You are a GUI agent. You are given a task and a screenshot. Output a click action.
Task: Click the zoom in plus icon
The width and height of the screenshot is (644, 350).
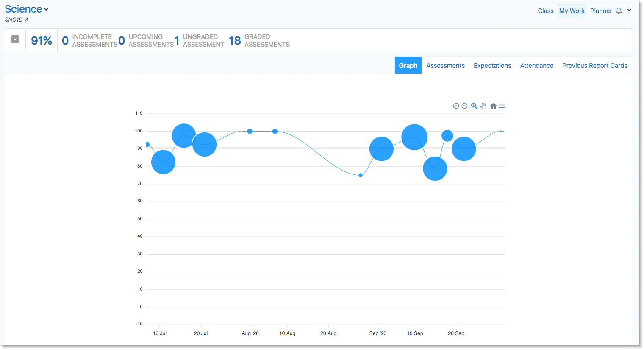[x=456, y=106]
